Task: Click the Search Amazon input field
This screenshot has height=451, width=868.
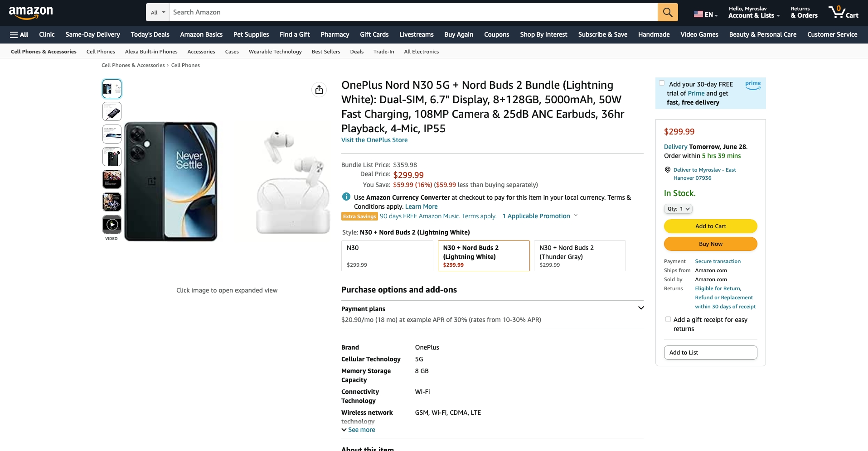Action: (412, 12)
